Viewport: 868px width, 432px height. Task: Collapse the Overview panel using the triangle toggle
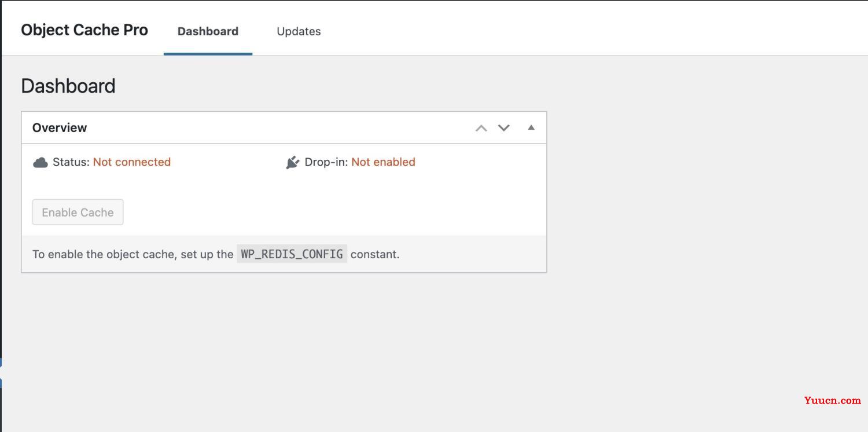coord(531,127)
